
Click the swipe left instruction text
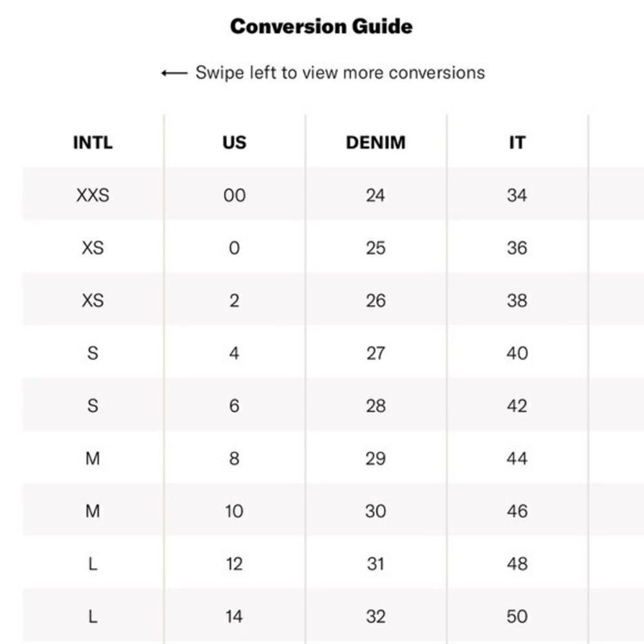click(340, 73)
